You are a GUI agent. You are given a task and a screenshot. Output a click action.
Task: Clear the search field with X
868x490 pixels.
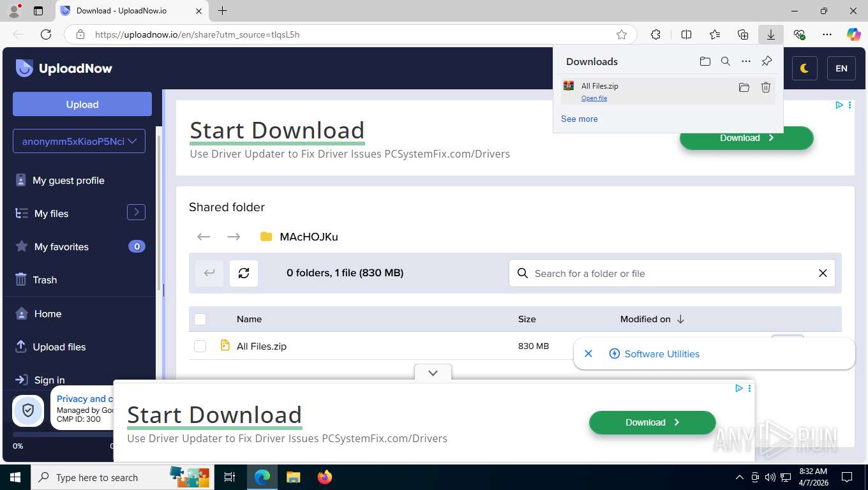click(823, 273)
